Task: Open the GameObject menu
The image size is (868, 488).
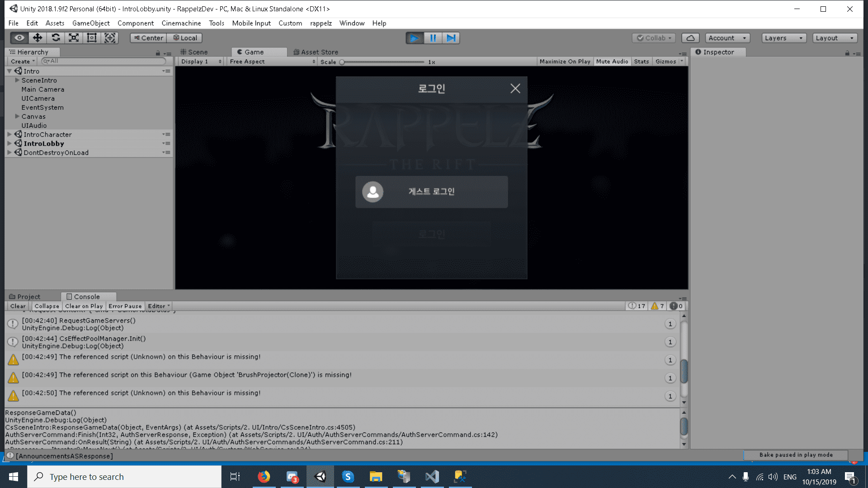Action: pyautogui.click(x=91, y=23)
